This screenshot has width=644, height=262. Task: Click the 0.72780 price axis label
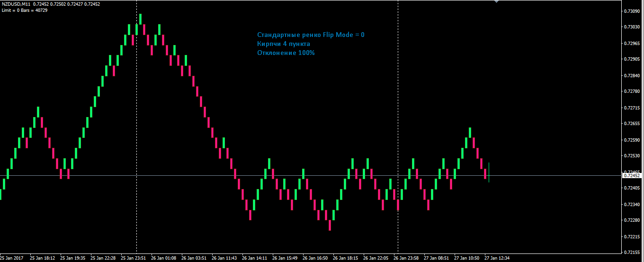click(x=632, y=91)
